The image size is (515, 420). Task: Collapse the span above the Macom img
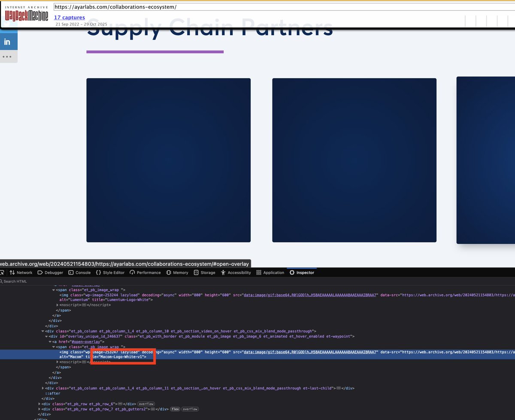[54, 347]
